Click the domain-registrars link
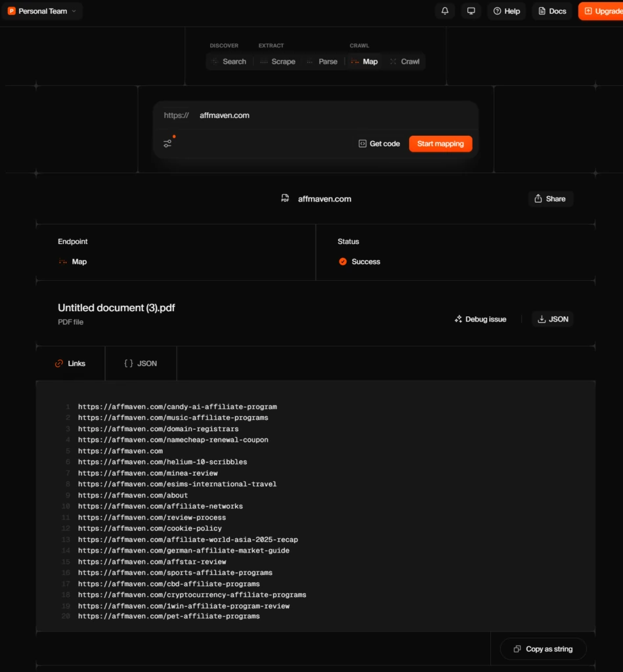 (158, 429)
